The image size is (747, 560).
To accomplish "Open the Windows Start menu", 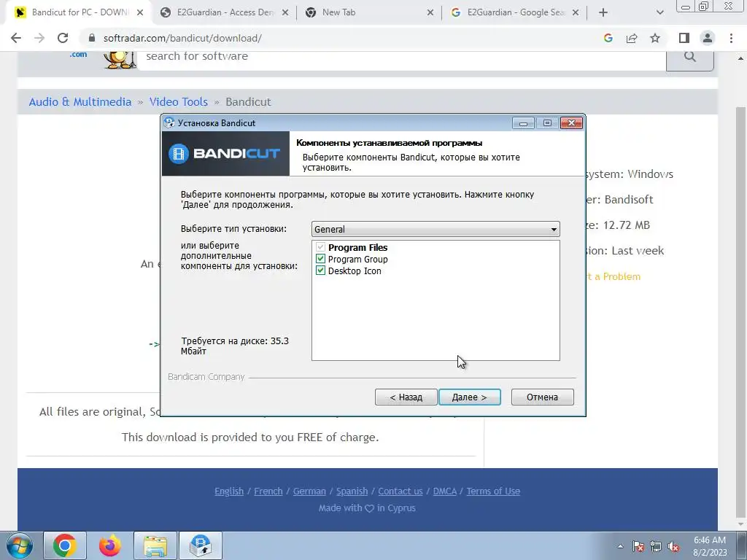I will coord(19,545).
